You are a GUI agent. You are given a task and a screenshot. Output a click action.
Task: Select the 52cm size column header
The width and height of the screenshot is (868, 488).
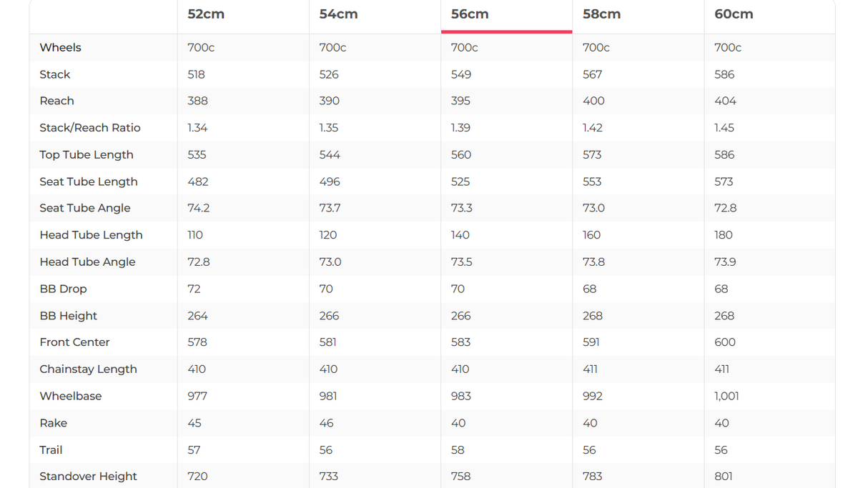click(x=206, y=14)
